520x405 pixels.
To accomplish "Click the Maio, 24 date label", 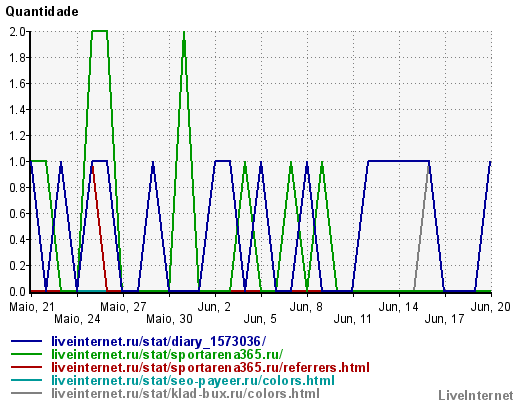I will click(77, 319).
